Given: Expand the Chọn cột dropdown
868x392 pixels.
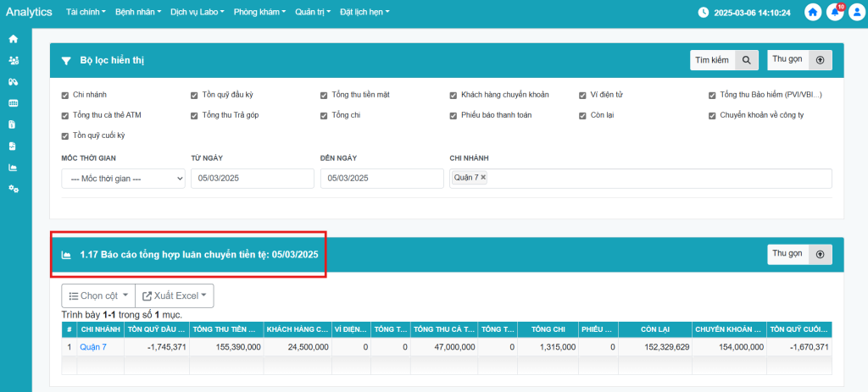Looking at the screenshot, I should tap(97, 295).
